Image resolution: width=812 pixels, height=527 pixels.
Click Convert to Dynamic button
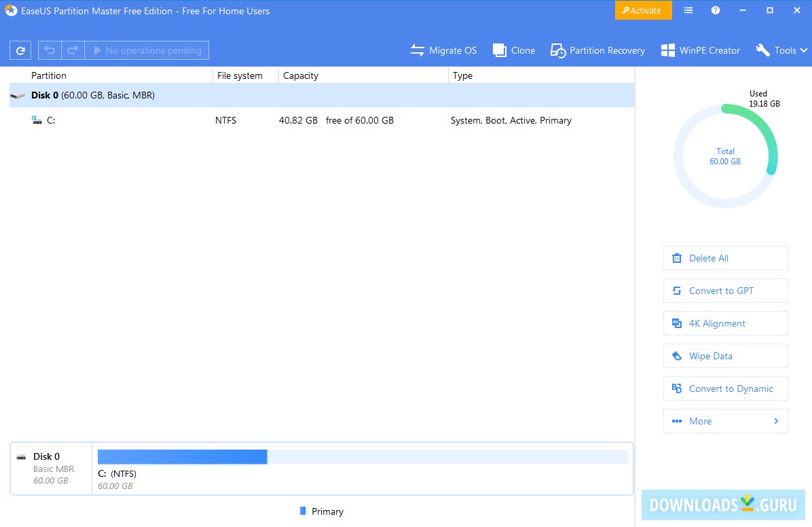coord(726,388)
